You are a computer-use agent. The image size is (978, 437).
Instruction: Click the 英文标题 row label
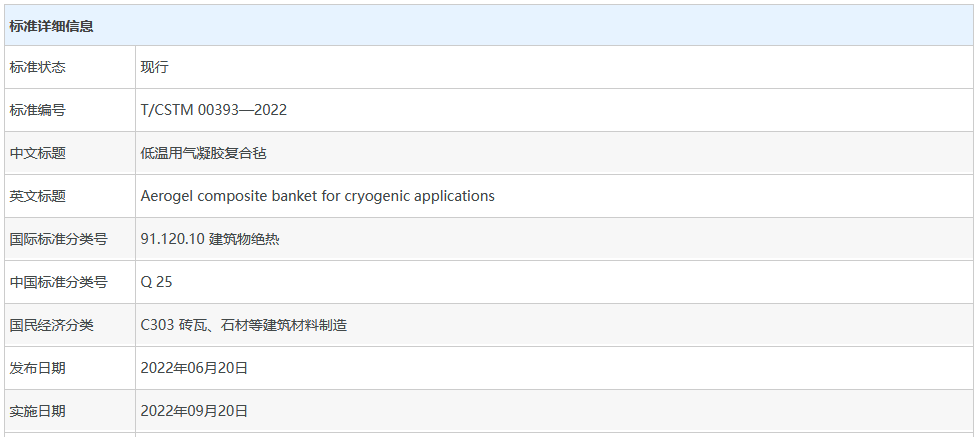38,196
